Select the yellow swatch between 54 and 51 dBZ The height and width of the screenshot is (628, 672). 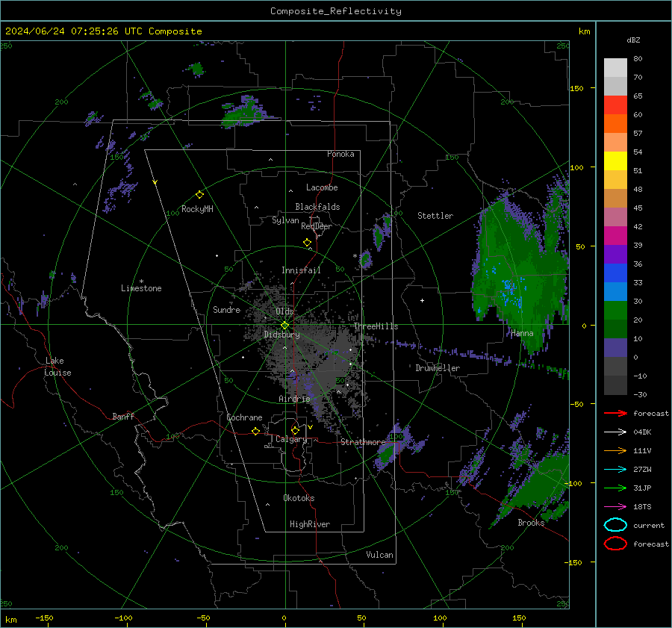[615, 161]
